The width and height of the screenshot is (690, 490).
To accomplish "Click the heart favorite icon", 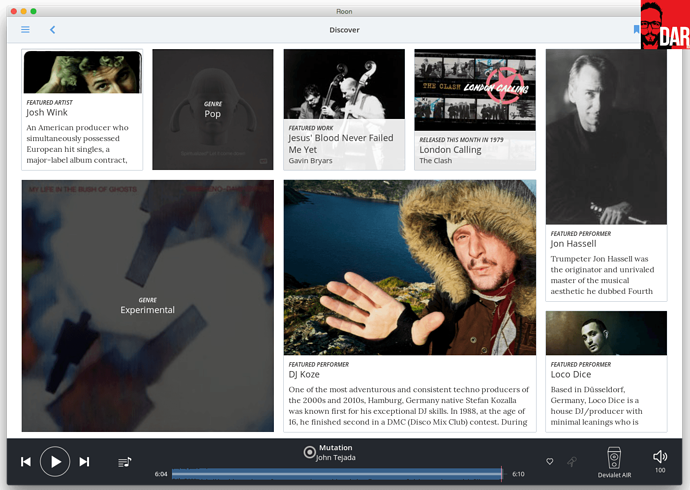I will (550, 461).
